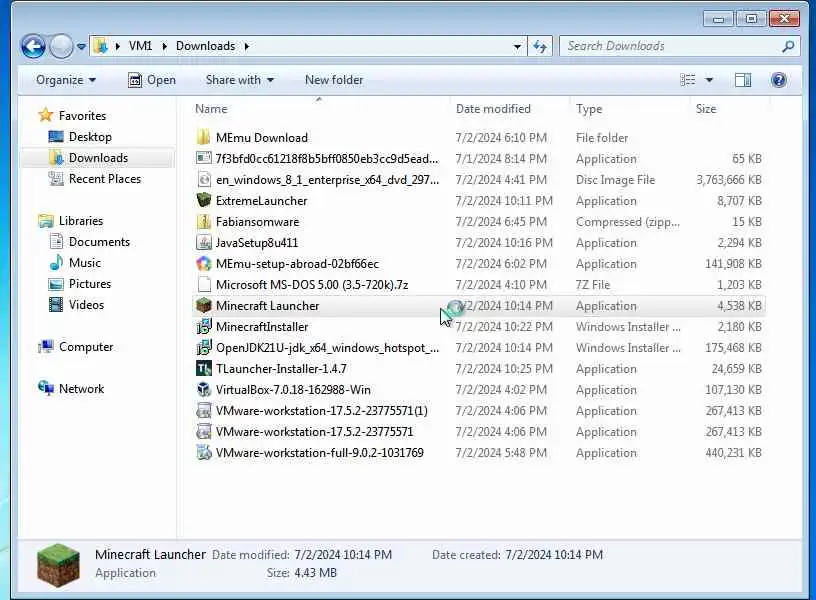The image size is (816, 600).
Task: Expand the arrow after VM1 breadcrumb
Action: click(164, 46)
